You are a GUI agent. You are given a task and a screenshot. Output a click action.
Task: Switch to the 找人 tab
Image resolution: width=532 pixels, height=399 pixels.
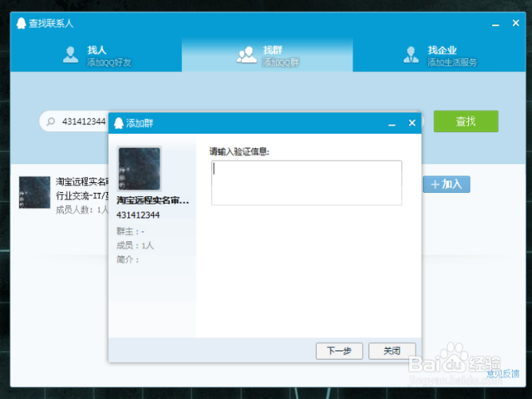(96, 55)
